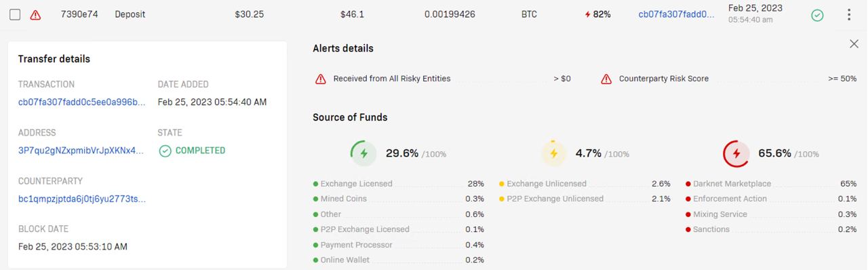Click the green low-risk 29.6% gauge icon
The width and height of the screenshot is (868, 270).
tap(363, 153)
